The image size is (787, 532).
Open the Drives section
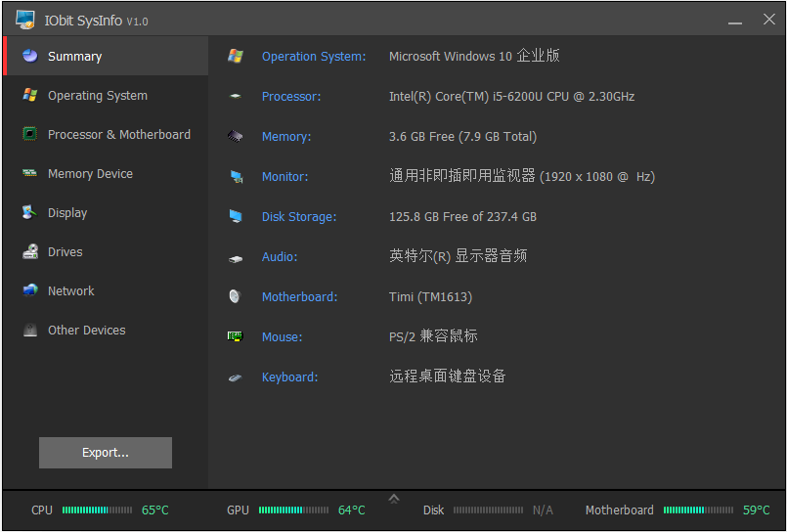(106, 252)
